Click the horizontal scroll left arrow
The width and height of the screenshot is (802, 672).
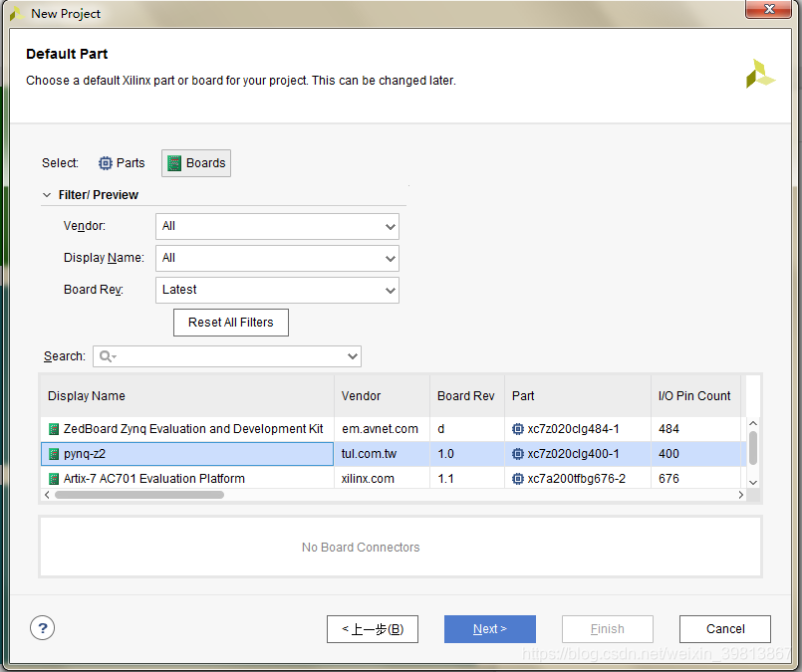[47, 495]
